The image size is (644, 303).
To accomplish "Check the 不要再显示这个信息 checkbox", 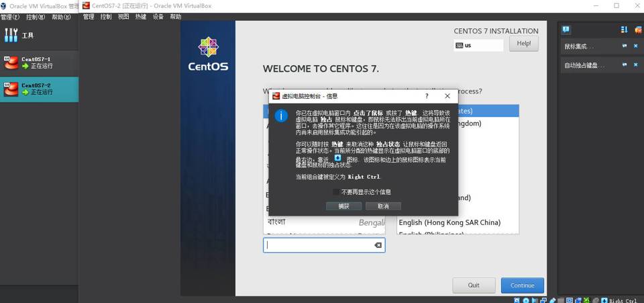I will click(337, 192).
